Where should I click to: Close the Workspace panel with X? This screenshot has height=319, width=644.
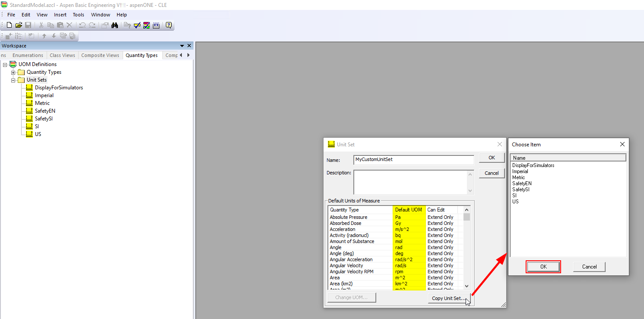coord(189,46)
